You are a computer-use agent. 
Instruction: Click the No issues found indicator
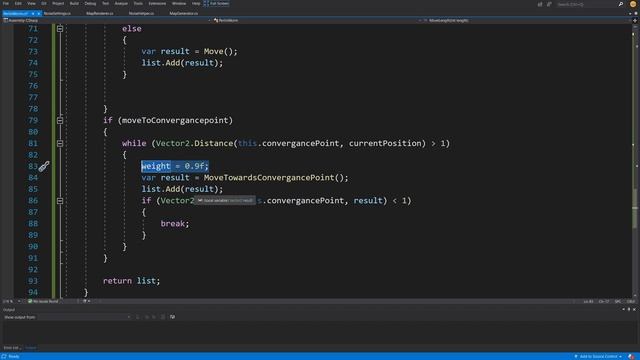(x=43, y=301)
